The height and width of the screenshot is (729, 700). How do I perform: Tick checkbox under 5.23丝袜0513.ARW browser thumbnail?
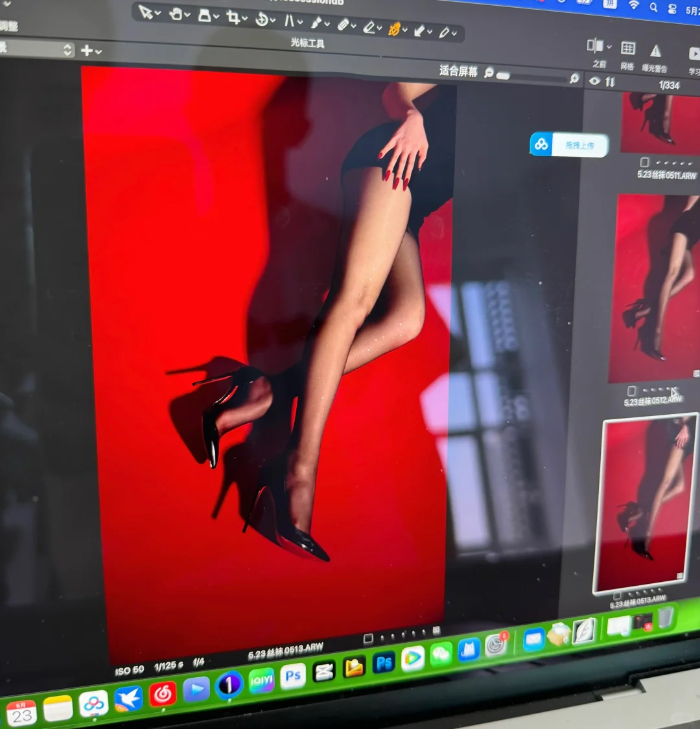pos(617,596)
